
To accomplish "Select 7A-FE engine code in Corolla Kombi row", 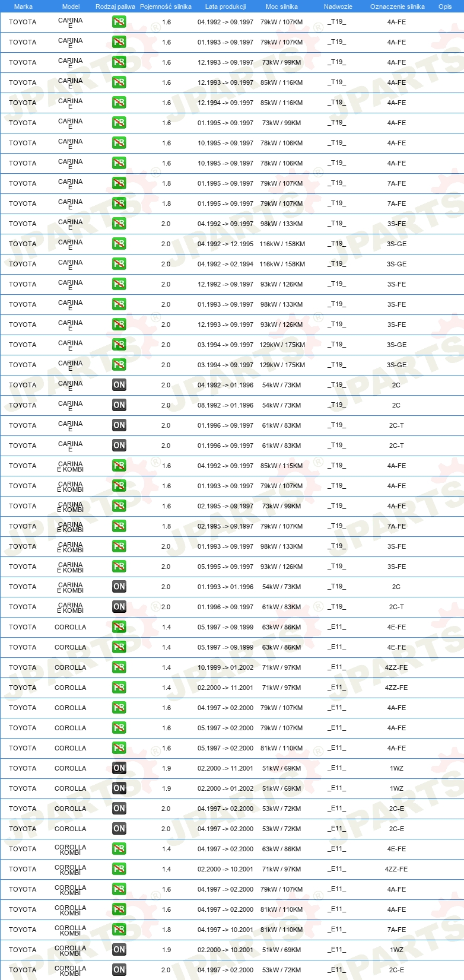I will click(x=397, y=930).
